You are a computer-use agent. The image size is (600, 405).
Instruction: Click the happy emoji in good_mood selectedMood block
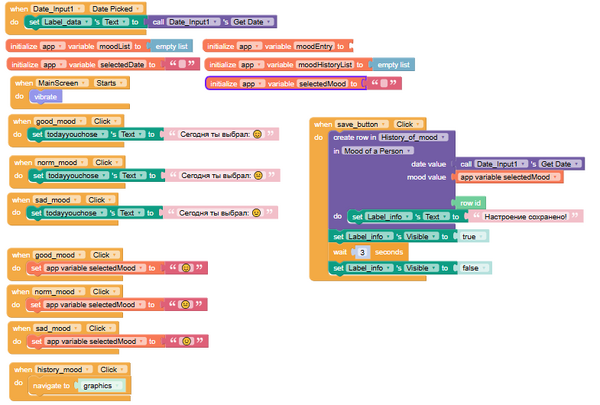tap(185, 268)
